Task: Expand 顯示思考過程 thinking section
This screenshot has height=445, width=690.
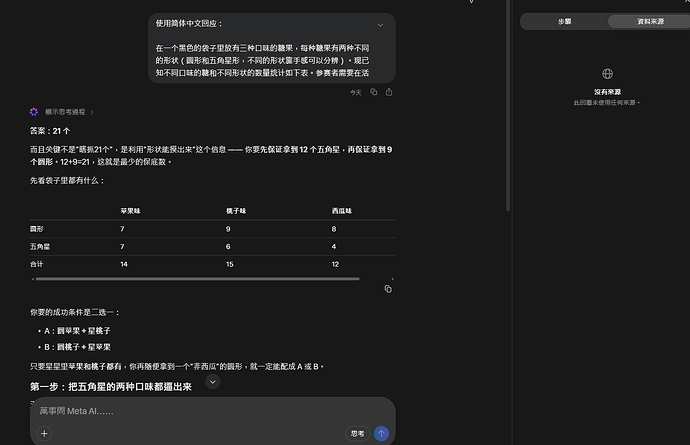Action: coord(69,112)
